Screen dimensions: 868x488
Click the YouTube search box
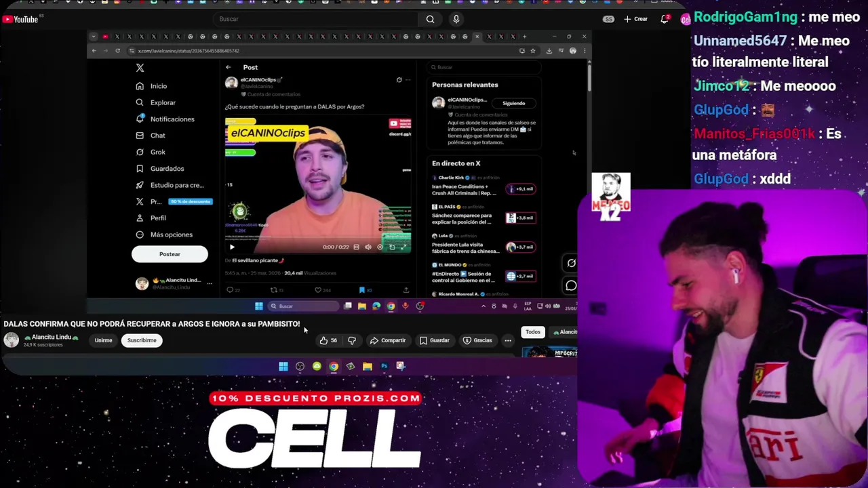[x=316, y=19]
